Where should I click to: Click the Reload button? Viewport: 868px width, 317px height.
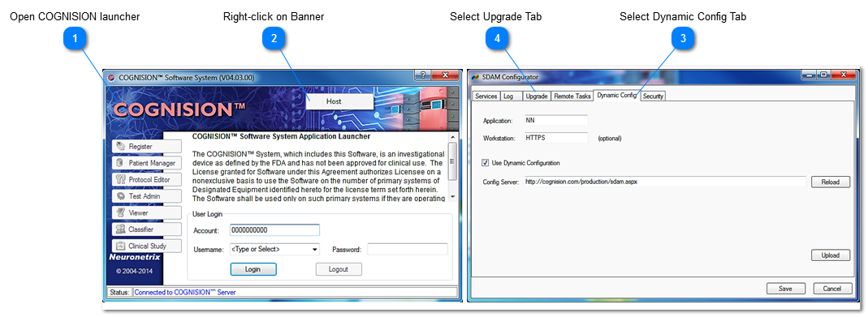831,182
